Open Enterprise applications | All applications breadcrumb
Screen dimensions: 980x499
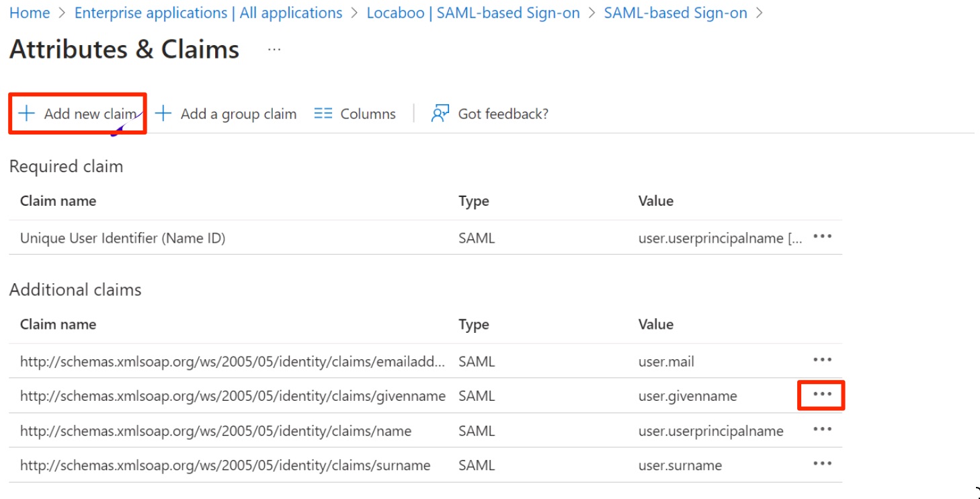(x=208, y=13)
